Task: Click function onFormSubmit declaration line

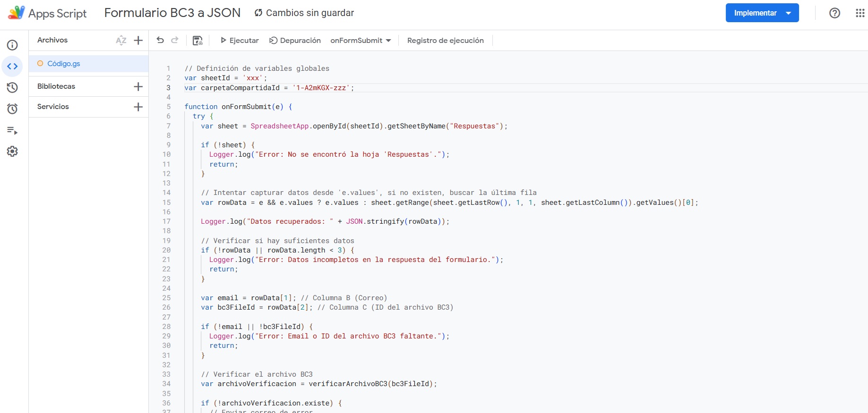Action: tap(239, 107)
